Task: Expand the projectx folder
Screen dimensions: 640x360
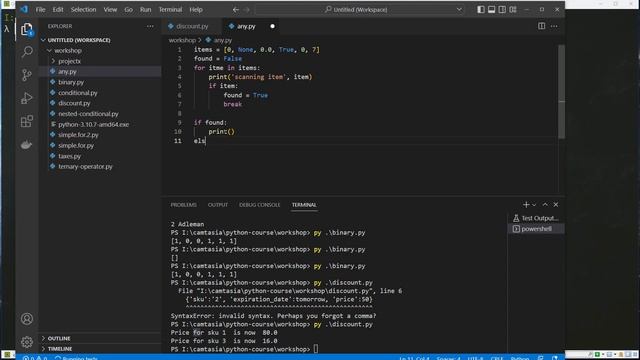Action: (x=100, y=61)
